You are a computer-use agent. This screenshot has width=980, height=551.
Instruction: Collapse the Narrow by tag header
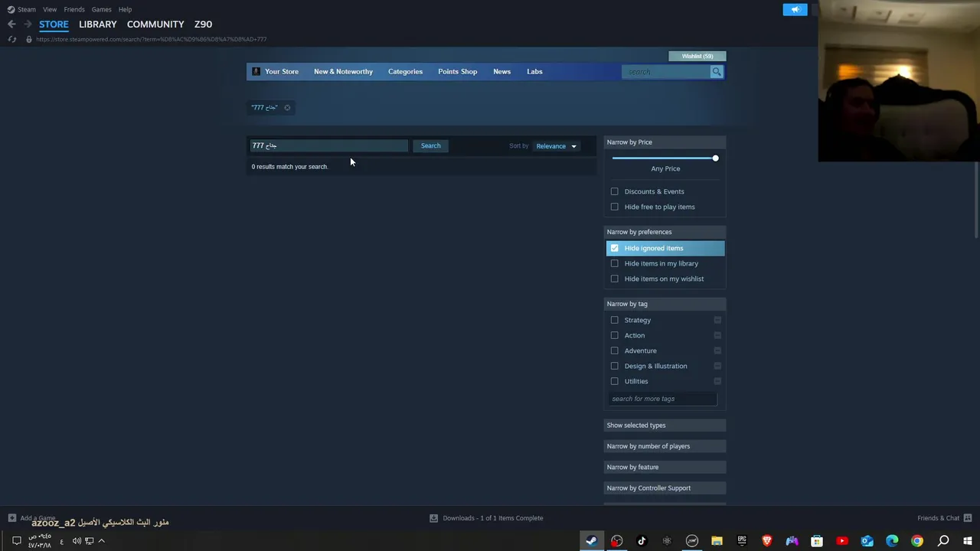coord(665,304)
